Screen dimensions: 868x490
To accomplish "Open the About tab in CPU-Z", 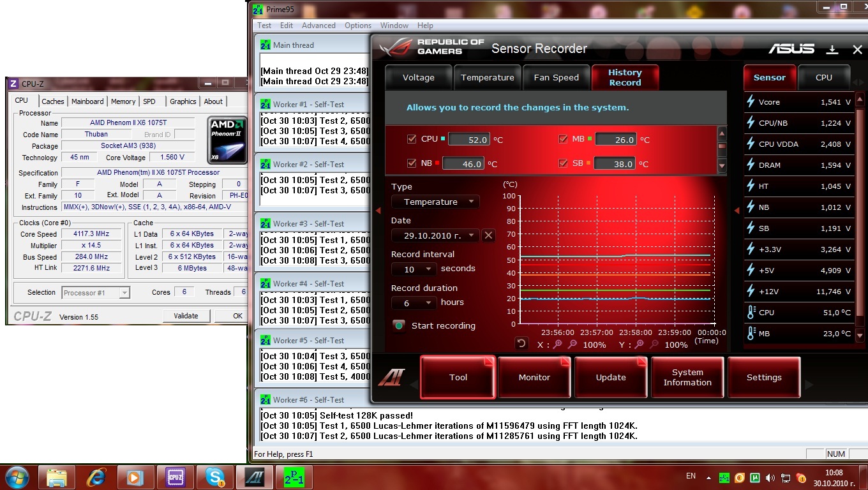I will [x=213, y=101].
